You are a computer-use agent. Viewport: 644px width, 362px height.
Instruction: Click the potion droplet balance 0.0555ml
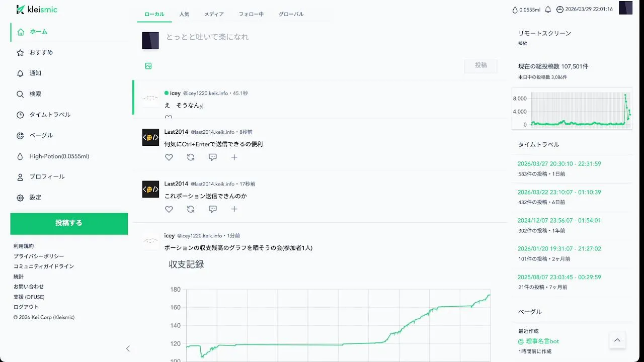526,10
